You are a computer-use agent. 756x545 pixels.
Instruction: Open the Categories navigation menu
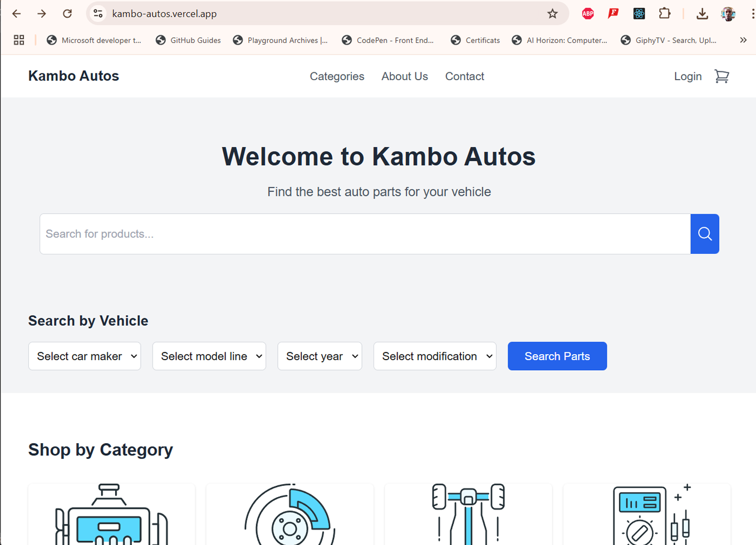337,76
